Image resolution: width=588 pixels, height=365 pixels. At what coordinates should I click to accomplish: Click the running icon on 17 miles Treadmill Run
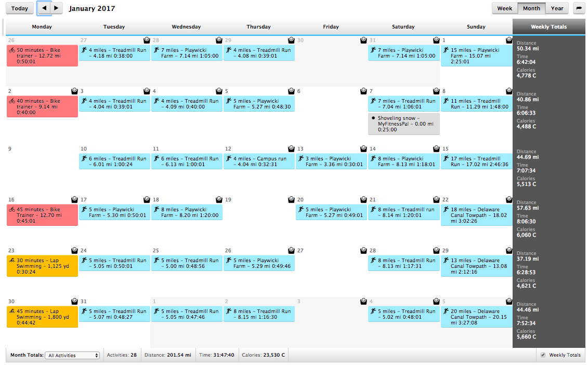click(446, 159)
